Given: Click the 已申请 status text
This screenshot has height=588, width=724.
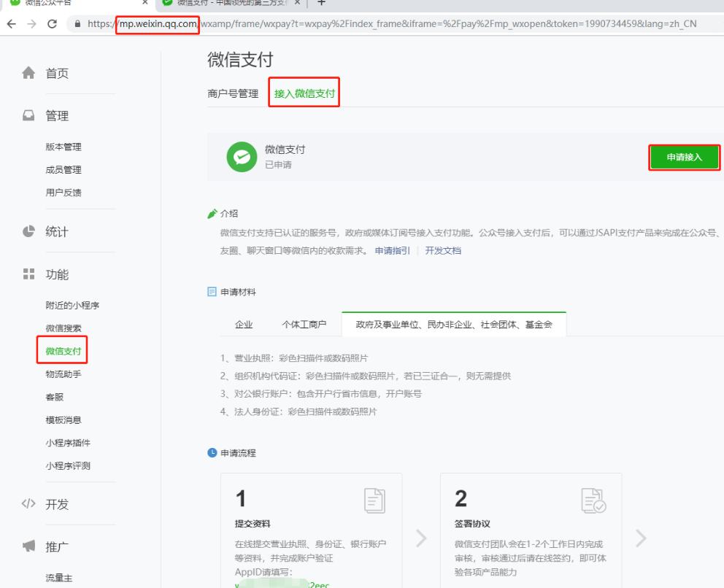Looking at the screenshot, I should (278, 165).
